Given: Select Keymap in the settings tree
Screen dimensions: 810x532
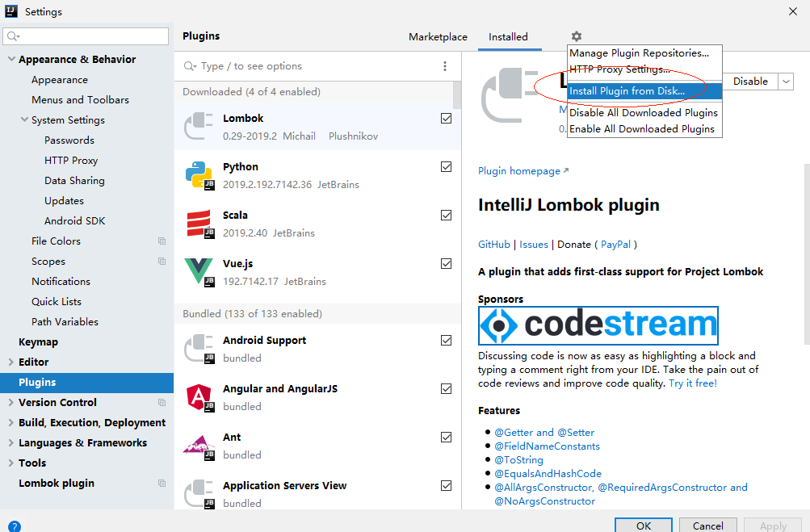Looking at the screenshot, I should tap(38, 342).
